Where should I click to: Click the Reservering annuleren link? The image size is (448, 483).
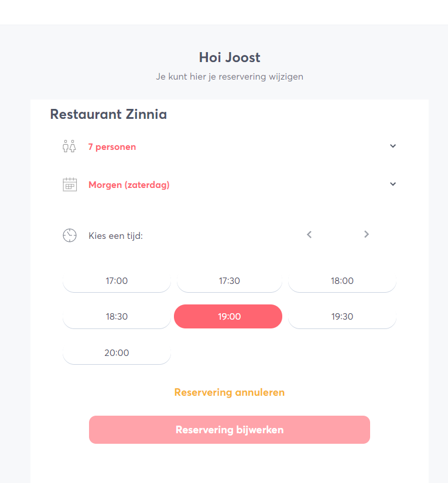[x=230, y=392]
